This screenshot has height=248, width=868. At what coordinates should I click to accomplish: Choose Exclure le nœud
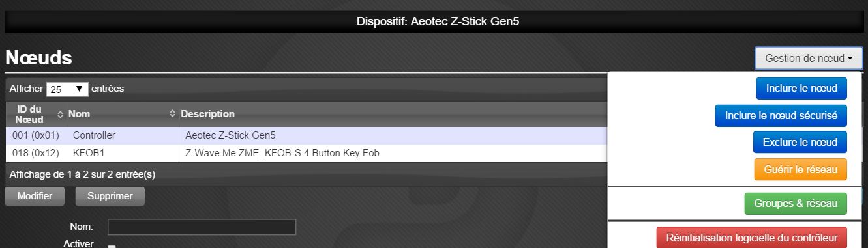tap(800, 142)
